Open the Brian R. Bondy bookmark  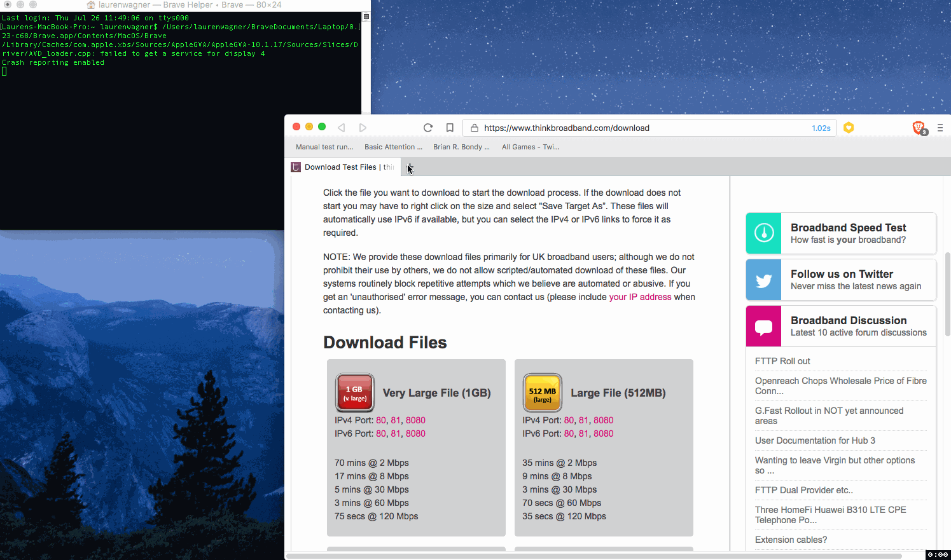point(461,147)
